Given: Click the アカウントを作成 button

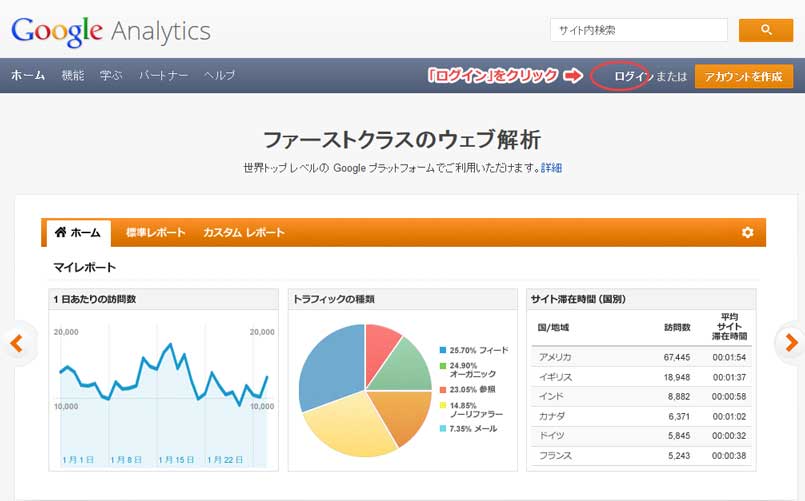Looking at the screenshot, I should 743,76.
